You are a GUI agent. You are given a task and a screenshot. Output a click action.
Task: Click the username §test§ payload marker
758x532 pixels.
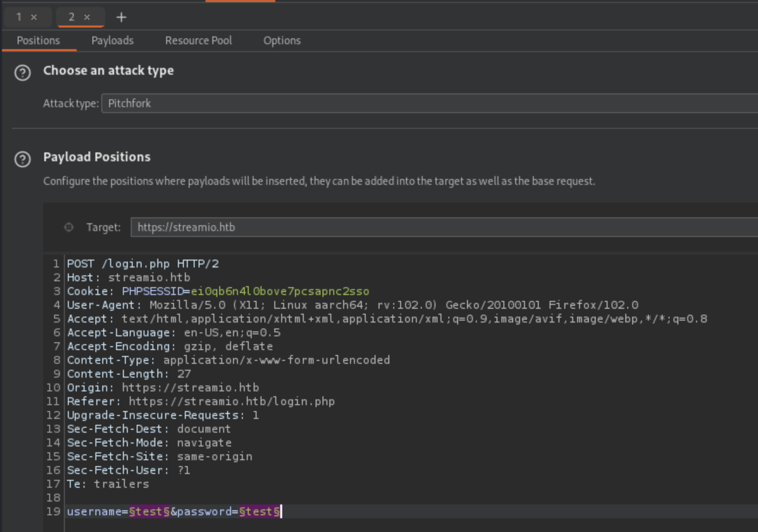click(x=149, y=511)
